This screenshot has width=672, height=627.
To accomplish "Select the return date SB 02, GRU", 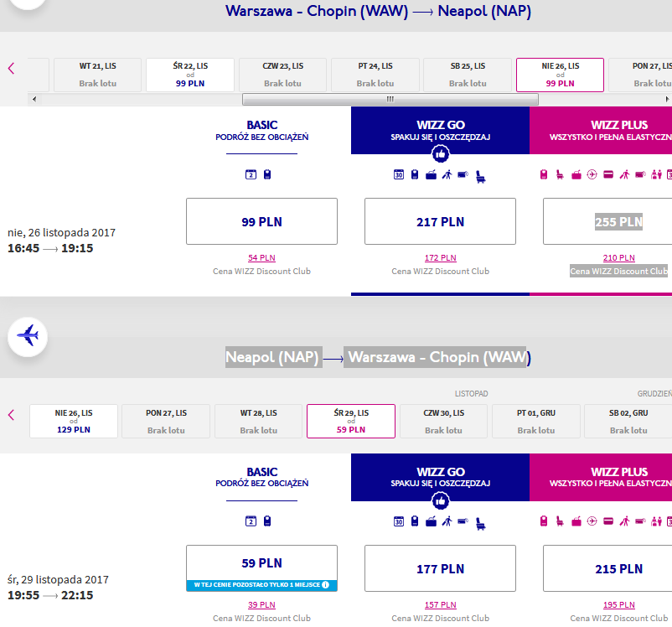I will [628, 421].
